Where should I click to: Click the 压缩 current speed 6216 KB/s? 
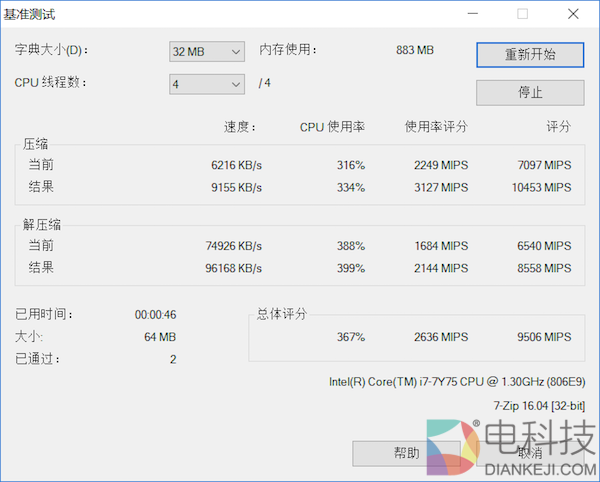[x=236, y=165]
